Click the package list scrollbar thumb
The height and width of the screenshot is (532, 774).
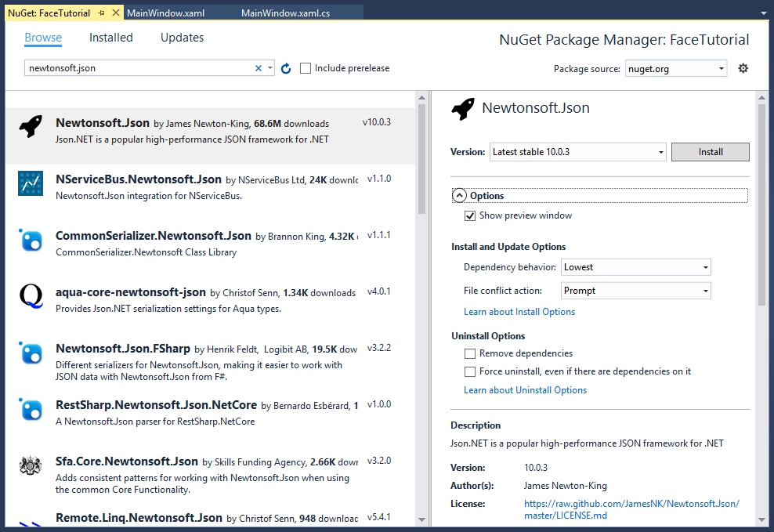[x=421, y=159]
